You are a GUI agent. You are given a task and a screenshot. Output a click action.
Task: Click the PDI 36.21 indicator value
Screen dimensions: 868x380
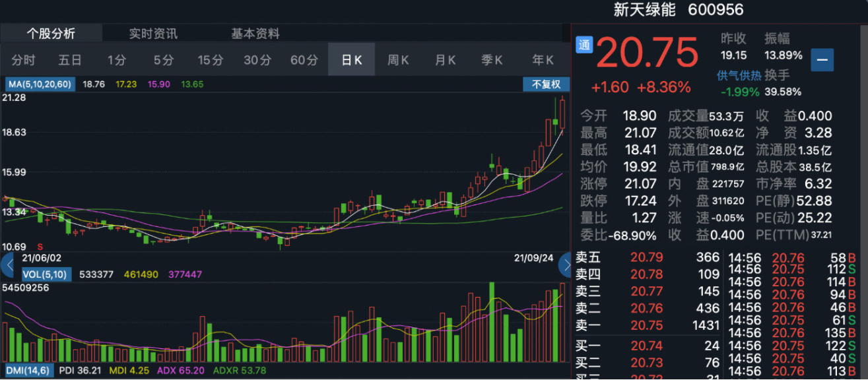point(81,371)
